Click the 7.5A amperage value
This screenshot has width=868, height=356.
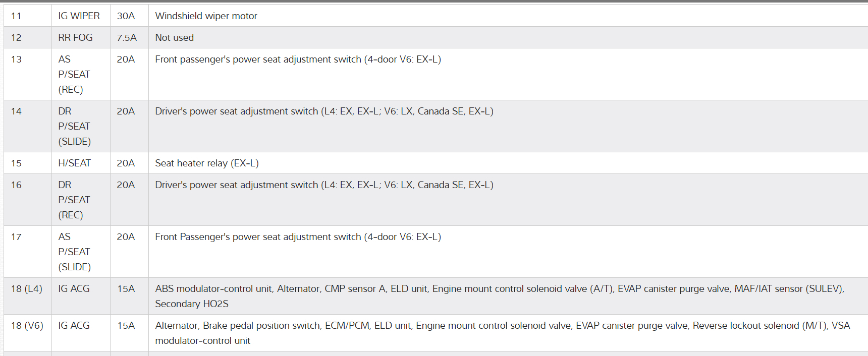[x=127, y=38]
